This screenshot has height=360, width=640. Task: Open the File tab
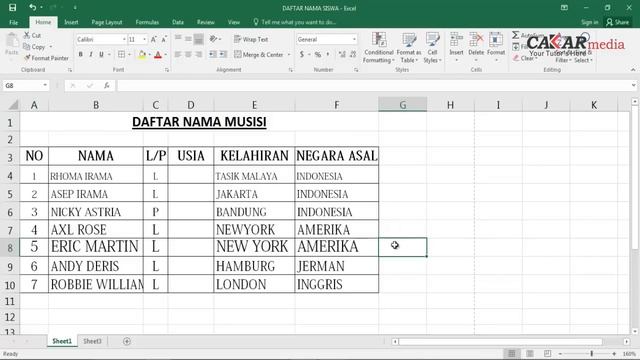pos(13,22)
